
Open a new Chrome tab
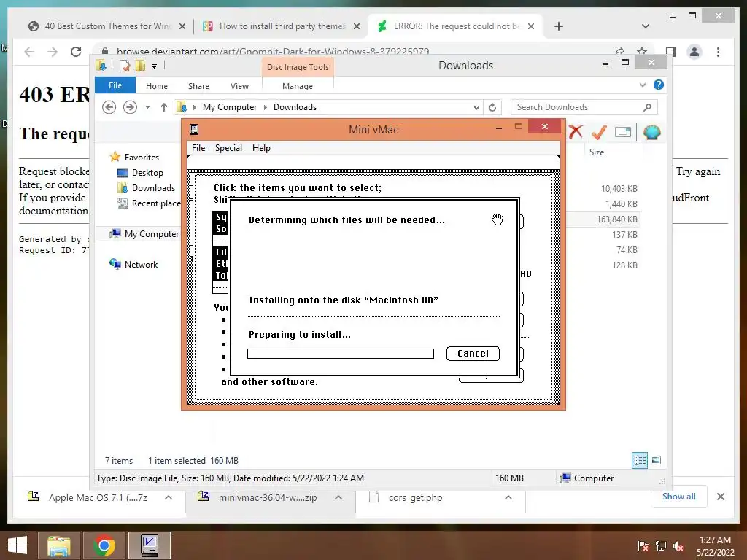click(x=559, y=27)
